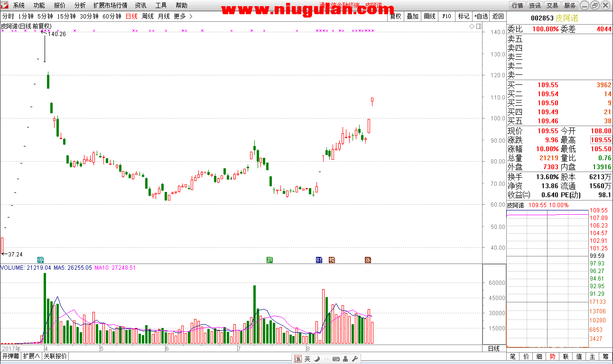613x364 pixels.
Task: Click the 停 suspension marker icon
Action: [x=41, y=260]
